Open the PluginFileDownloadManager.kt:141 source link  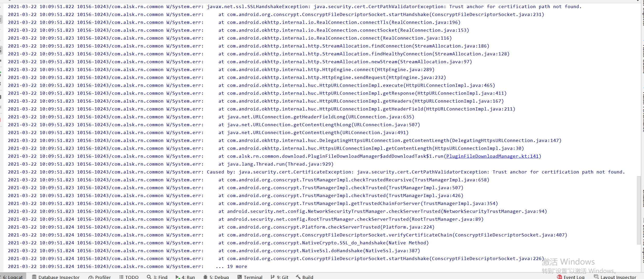[493, 156]
